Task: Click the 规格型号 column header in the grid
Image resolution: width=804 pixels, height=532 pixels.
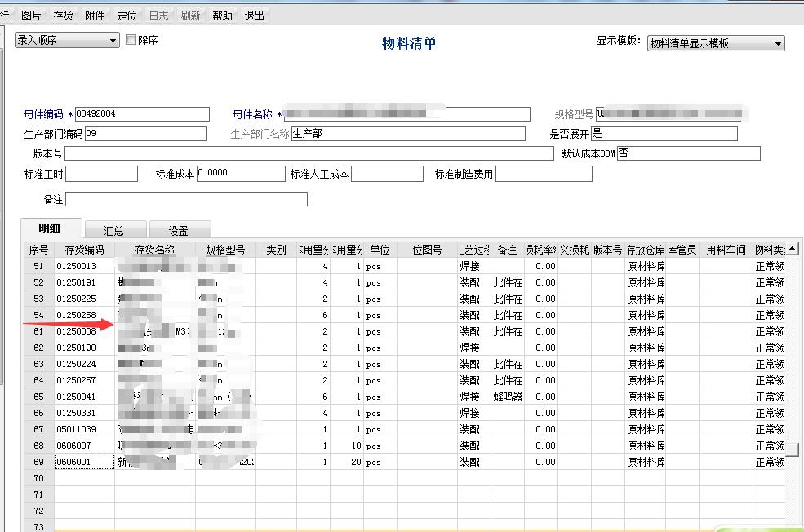Action: [225, 250]
